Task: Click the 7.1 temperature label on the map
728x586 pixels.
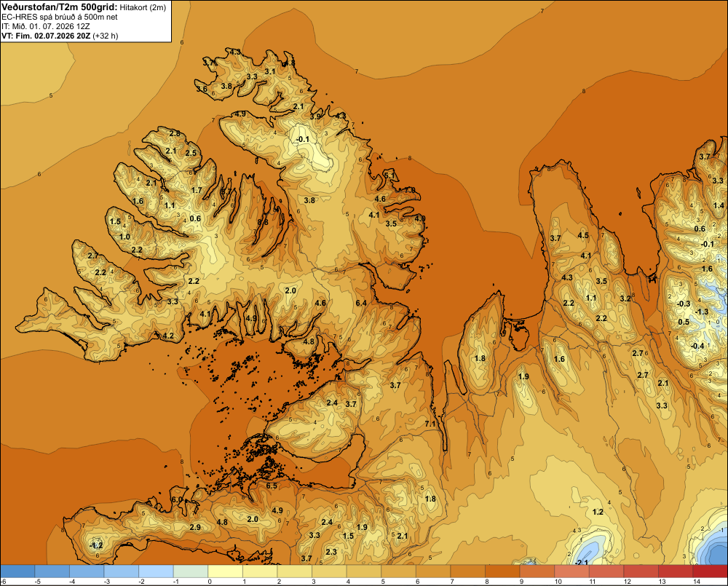Action: [430, 424]
